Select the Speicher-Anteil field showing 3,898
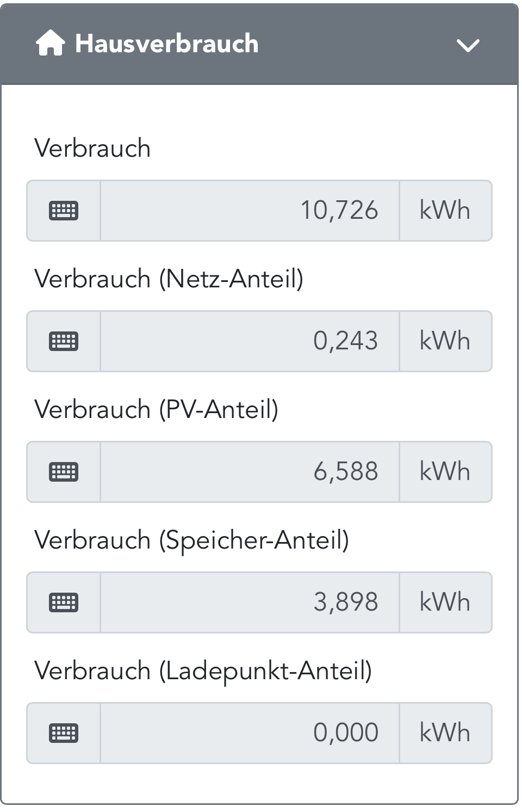Screen dimensions: 522x812 pyautogui.click(x=250, y=602)
